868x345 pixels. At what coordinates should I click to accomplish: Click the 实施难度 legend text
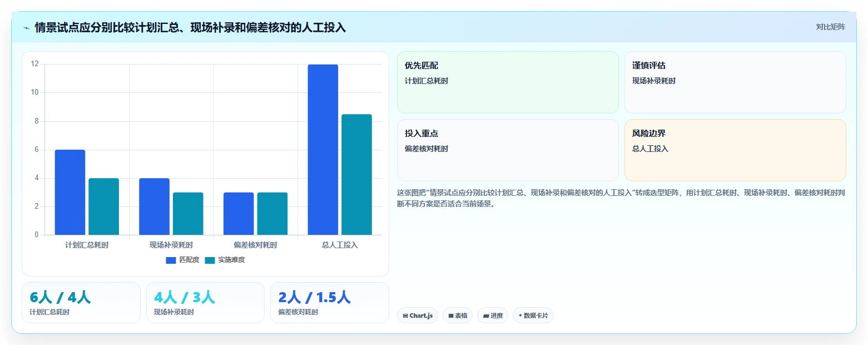coord(231,260)
